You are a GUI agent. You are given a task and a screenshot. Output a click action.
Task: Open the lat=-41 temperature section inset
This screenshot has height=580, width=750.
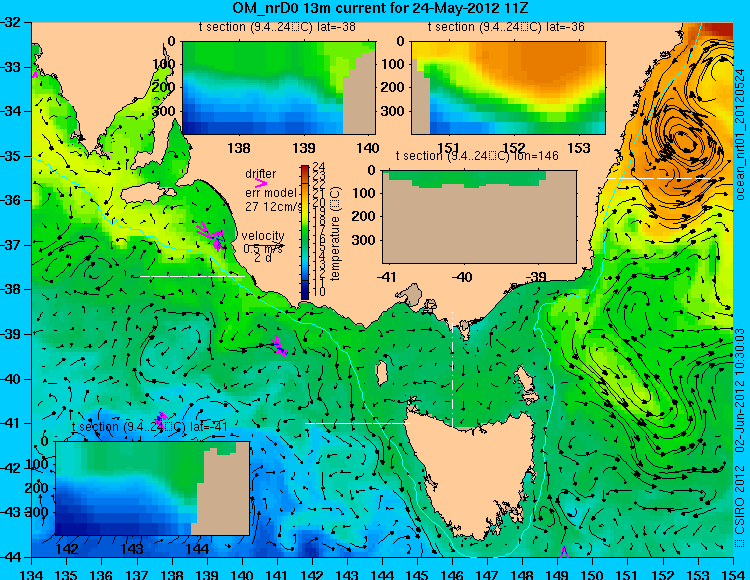pyautogui.click(x=153, y=488)
